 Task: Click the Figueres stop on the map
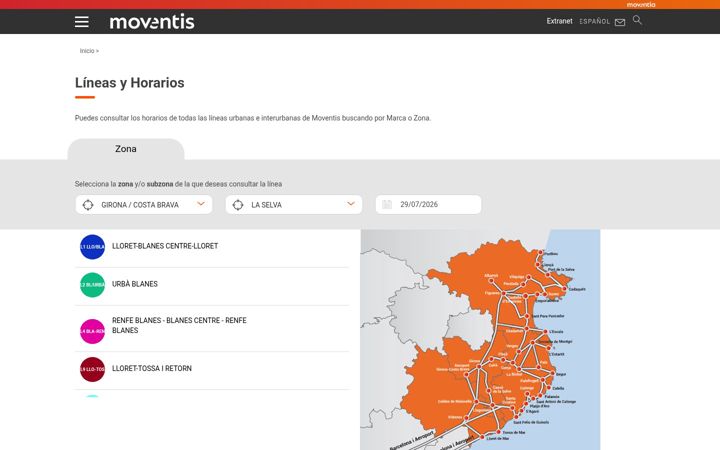[504, 293]
